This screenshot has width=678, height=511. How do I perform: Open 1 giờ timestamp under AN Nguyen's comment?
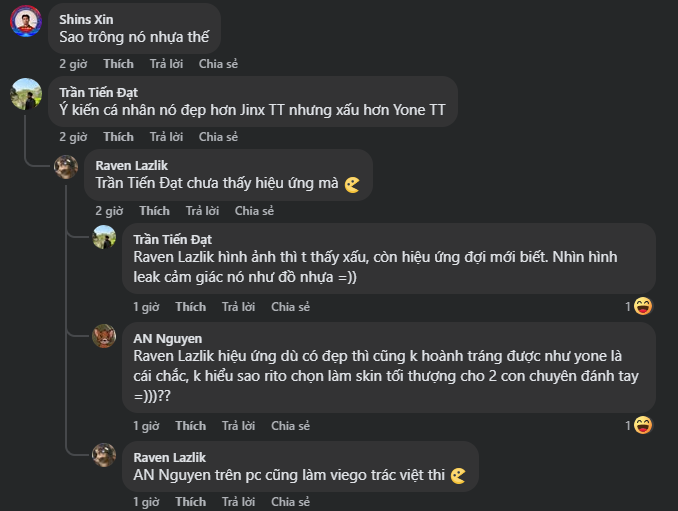(146, 425)
